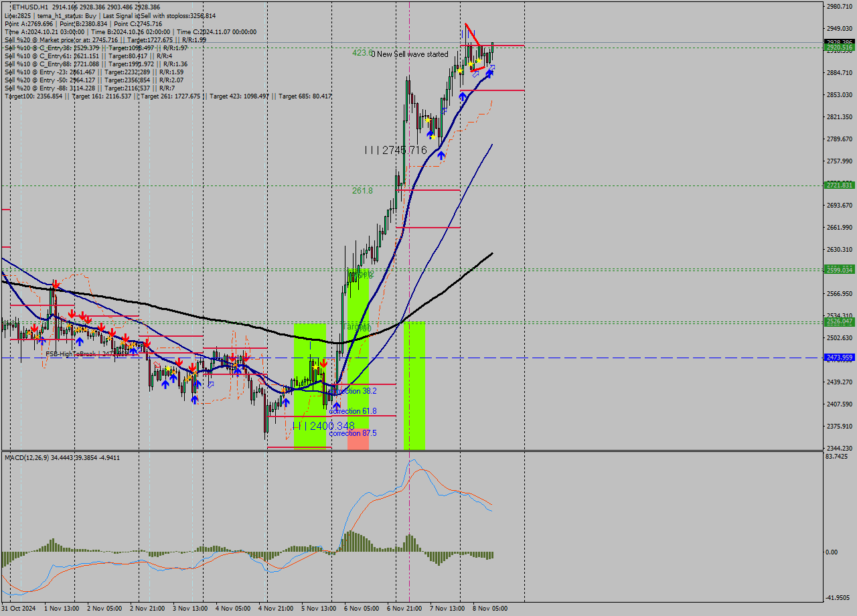Click the blue 2473.959 price tag

[840, 358]
